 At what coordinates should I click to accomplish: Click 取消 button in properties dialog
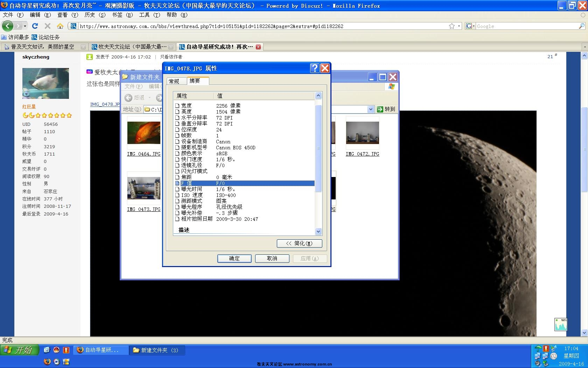pos(272,258)
